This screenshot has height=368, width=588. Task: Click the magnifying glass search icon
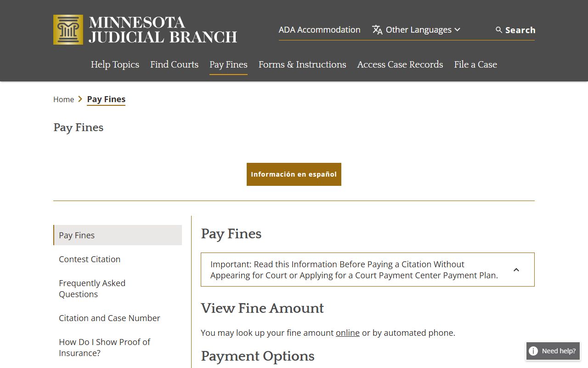499,30
